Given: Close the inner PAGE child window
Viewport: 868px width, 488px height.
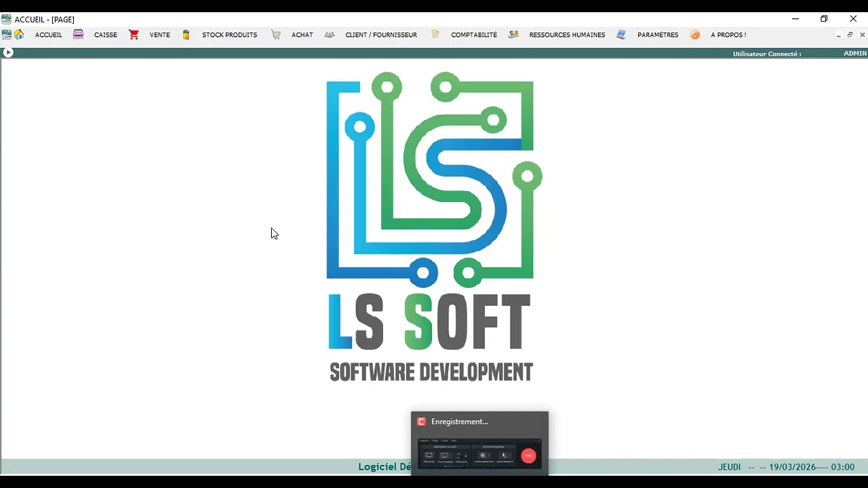Looking at the screenshot, I should pyautogui.click(x=863, y=35).
